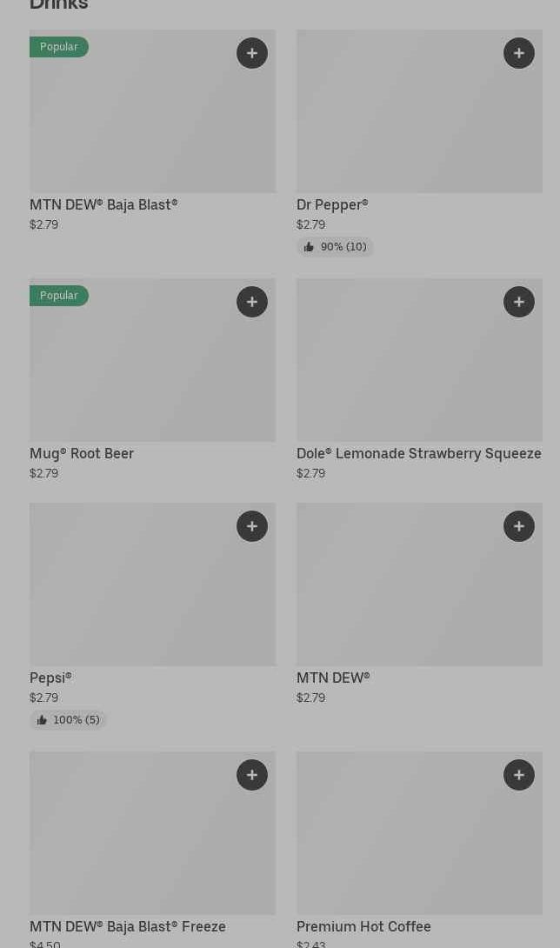Open the MTN DEW Baja Blast item name
This screenshot has height=948, width=560.
[x=103, y=204]
